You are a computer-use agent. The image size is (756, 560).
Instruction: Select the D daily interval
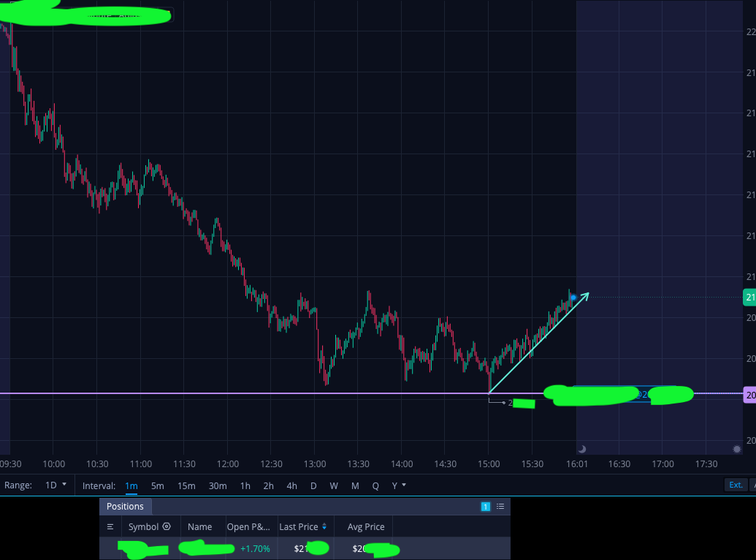click(x=313, y=485)
